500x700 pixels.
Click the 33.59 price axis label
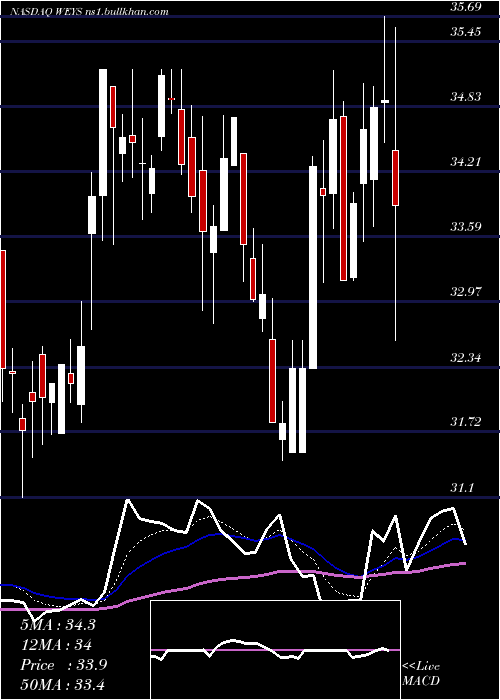point(465,226)
